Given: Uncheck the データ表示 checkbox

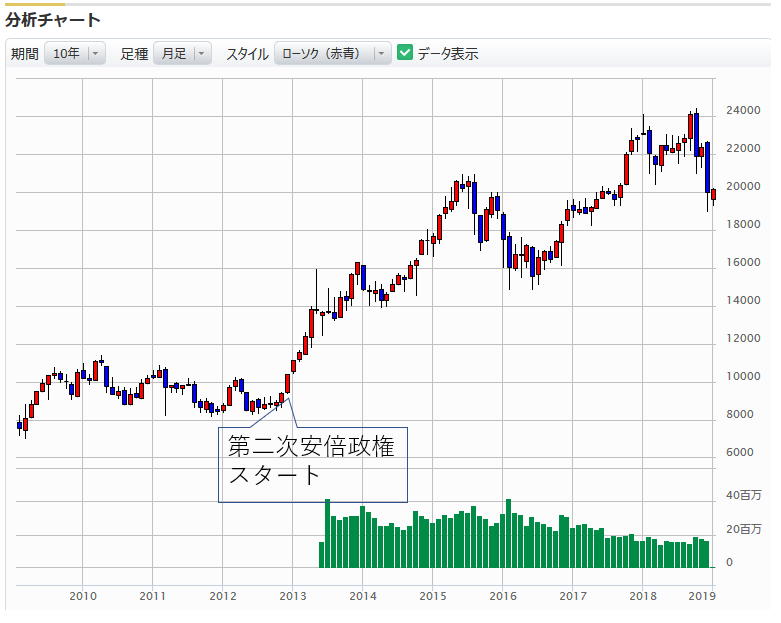Looking at the screenshot, I should pyautogui.click(x=405, y=53).
